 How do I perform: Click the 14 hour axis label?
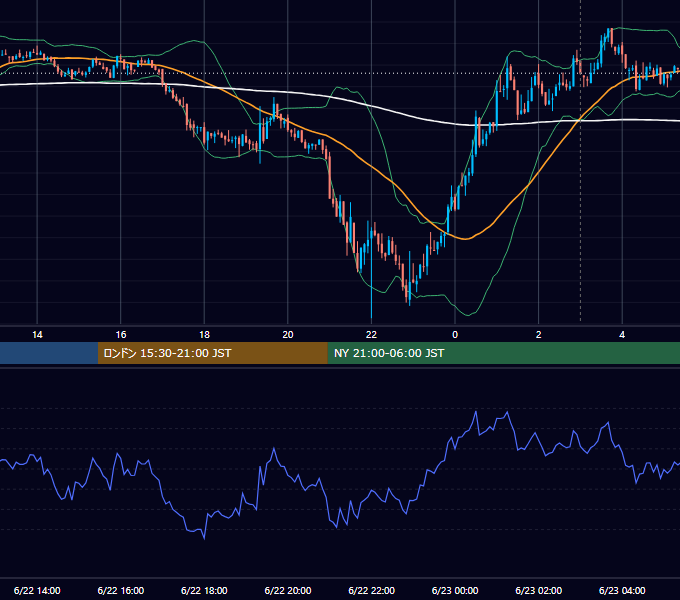[37, 335]
